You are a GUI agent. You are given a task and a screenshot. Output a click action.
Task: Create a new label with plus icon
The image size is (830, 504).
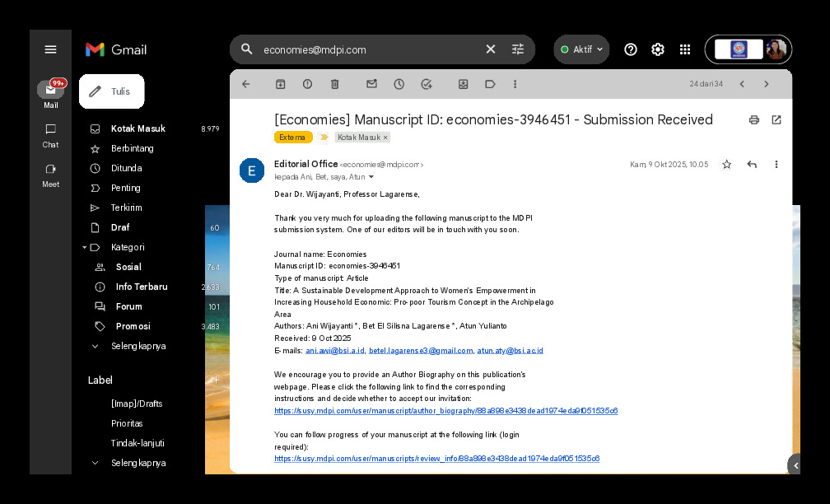tap(216, 380)
